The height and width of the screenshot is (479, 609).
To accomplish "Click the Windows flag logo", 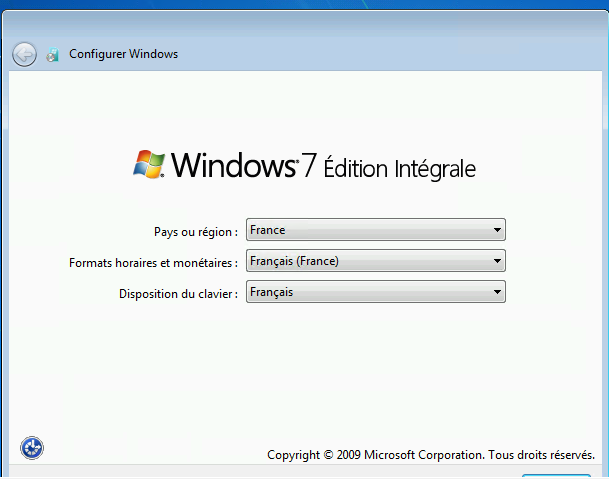I will (x=149, y=164).
